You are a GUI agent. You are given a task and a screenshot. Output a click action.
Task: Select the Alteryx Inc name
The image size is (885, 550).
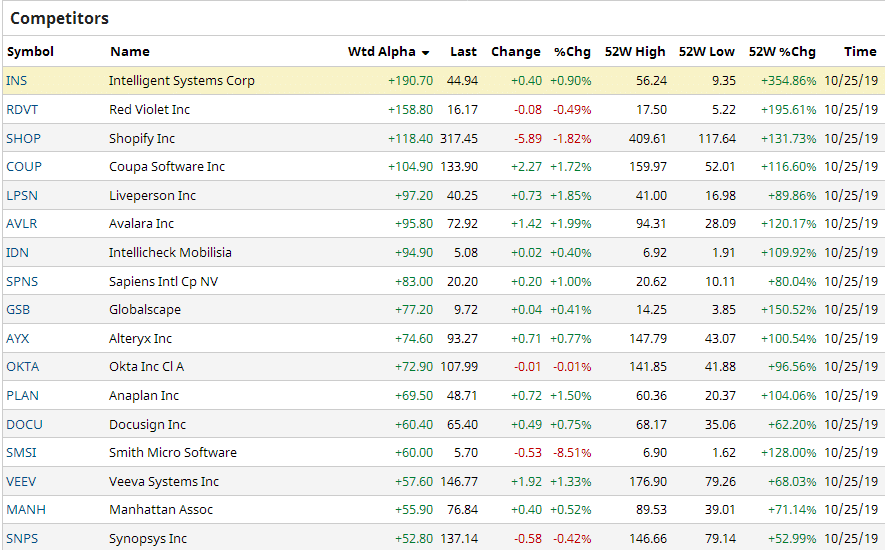[141, 339]
